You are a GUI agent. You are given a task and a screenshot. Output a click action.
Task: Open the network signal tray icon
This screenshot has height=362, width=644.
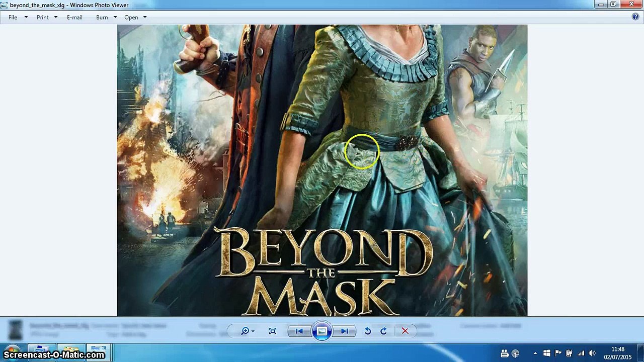coord(581,353)
